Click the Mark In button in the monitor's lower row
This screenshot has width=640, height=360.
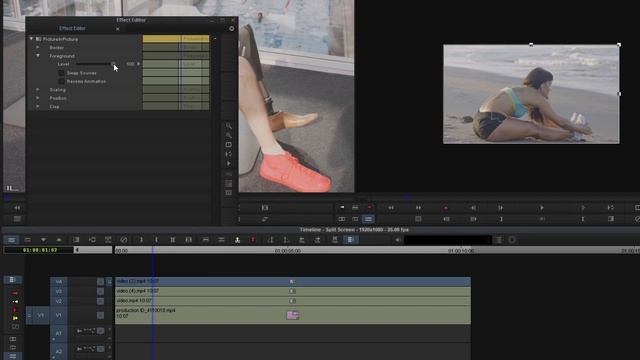501,219
